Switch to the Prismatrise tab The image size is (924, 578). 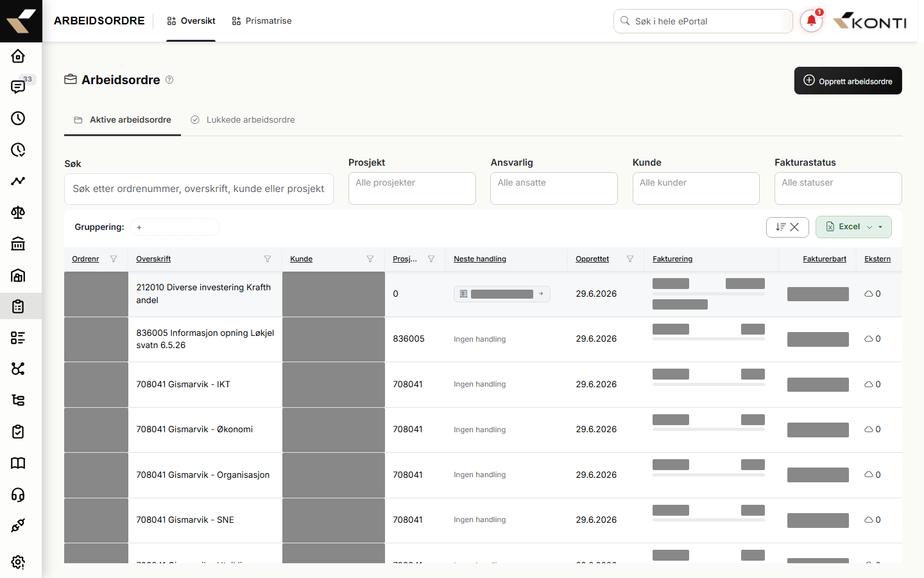pos(262,21)
